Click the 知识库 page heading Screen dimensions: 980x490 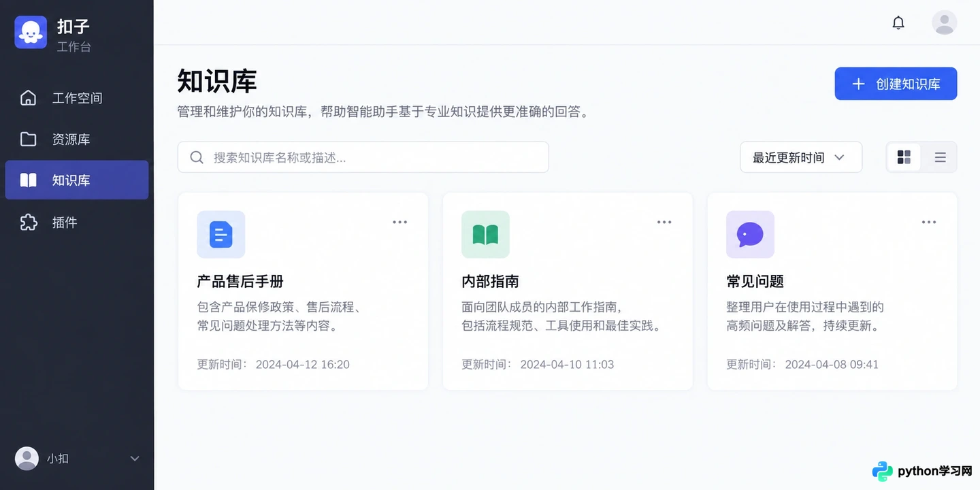pos(217,81)
